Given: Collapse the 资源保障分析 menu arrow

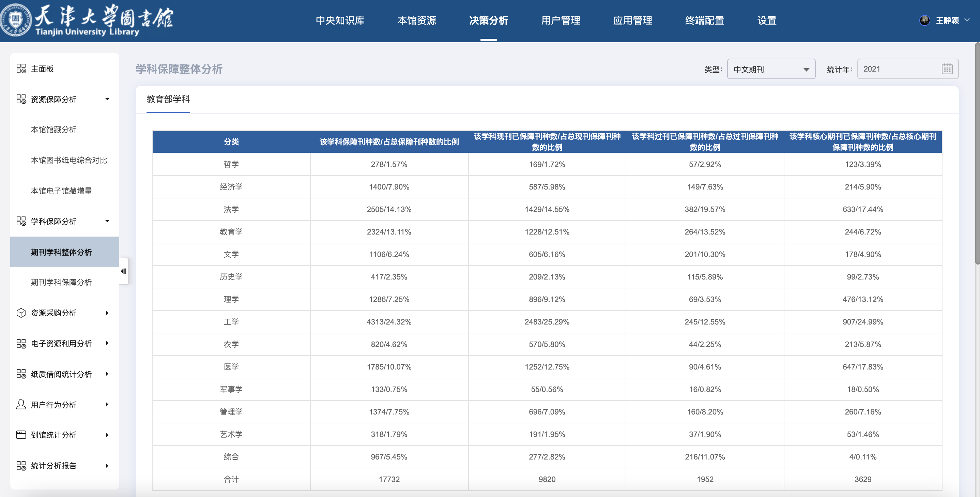Looking at the screenshot, I should tap(107, 99).
